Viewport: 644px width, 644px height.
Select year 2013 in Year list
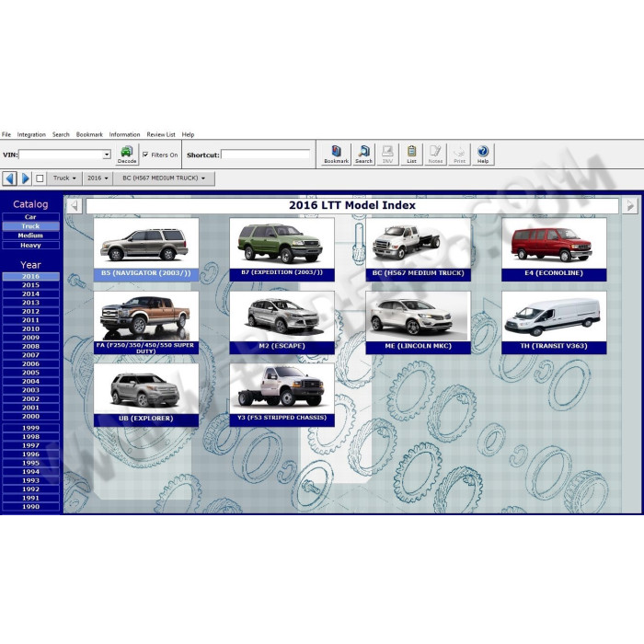[30, 303]
